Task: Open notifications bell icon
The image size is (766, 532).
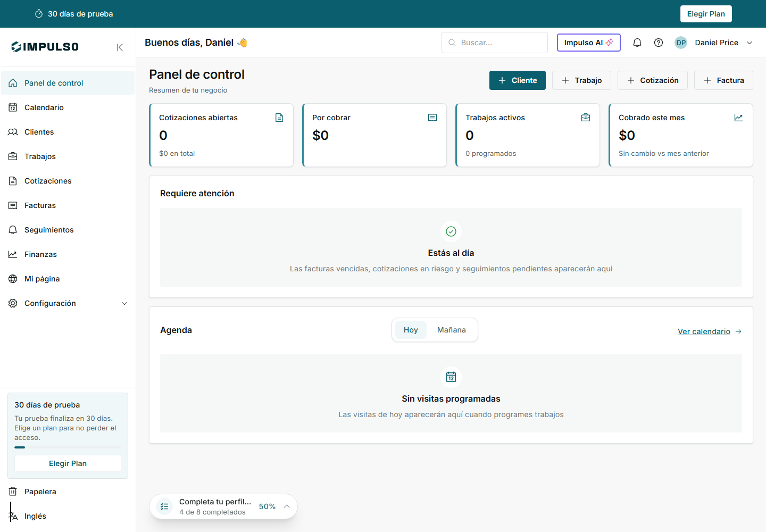Action: pyautogui.click(x=637, y=43)
